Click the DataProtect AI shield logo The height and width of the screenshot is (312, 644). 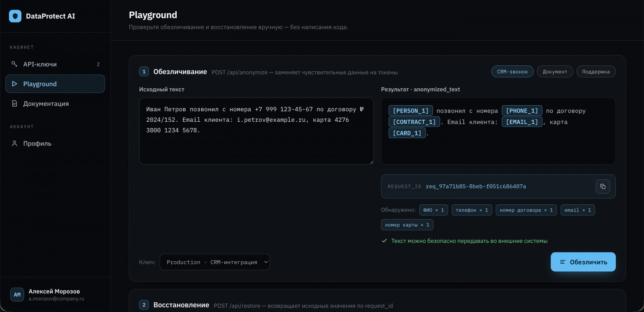pyautogui.click(x=15, y=16)
